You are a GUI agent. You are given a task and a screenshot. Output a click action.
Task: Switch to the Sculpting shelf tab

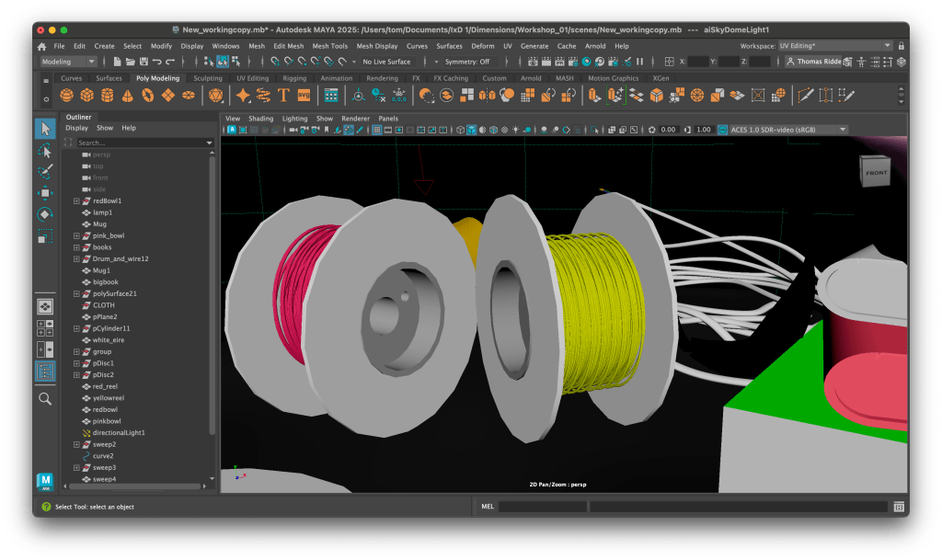pos(207,78)
